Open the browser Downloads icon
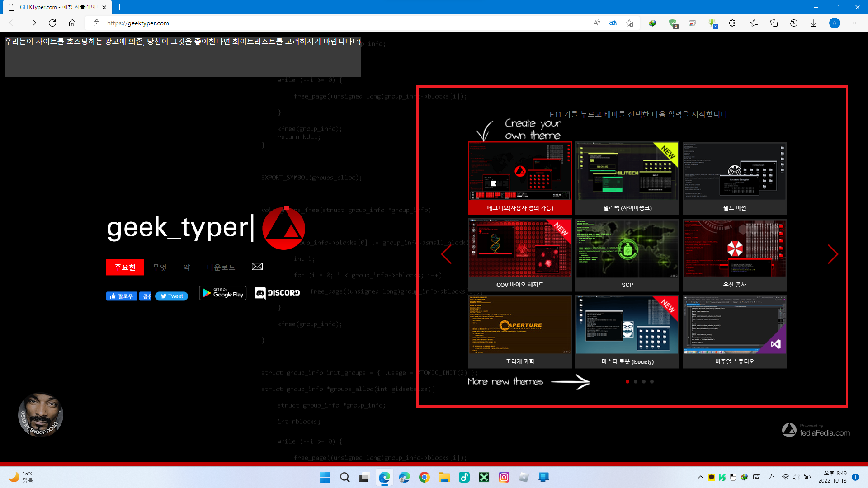The height and width of the screenshot is (488, 868). (813, 23)
